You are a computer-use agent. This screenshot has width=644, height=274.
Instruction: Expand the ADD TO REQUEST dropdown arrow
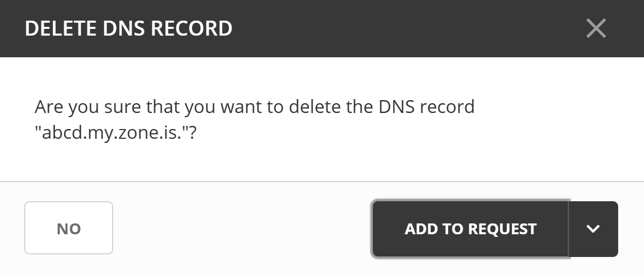(x=593, y=229)
